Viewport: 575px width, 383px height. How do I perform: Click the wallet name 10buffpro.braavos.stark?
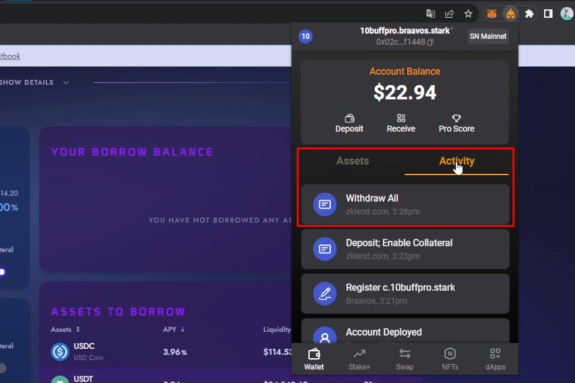pos(405,31)
